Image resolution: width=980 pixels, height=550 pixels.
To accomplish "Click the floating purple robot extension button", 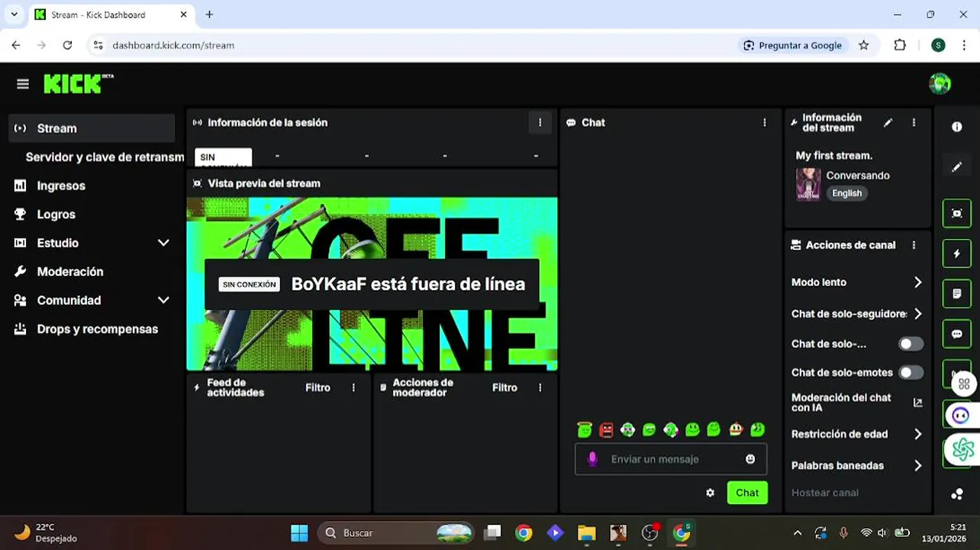I will click(x=961, y=416).
